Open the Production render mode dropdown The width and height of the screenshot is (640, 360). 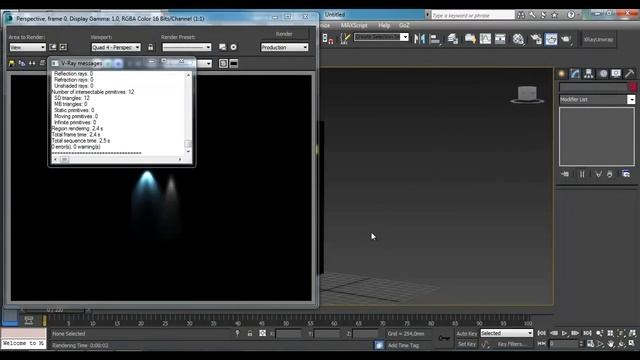[284, 47]
